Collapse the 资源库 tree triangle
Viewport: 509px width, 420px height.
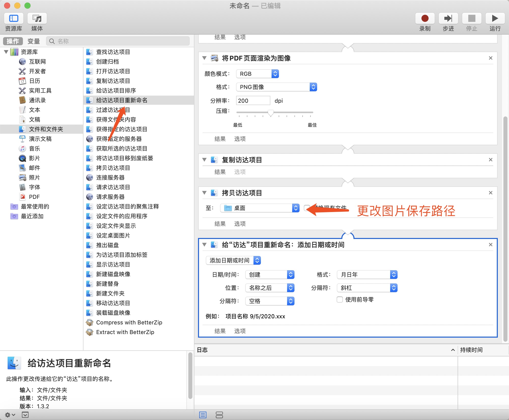tap(6, 52)
